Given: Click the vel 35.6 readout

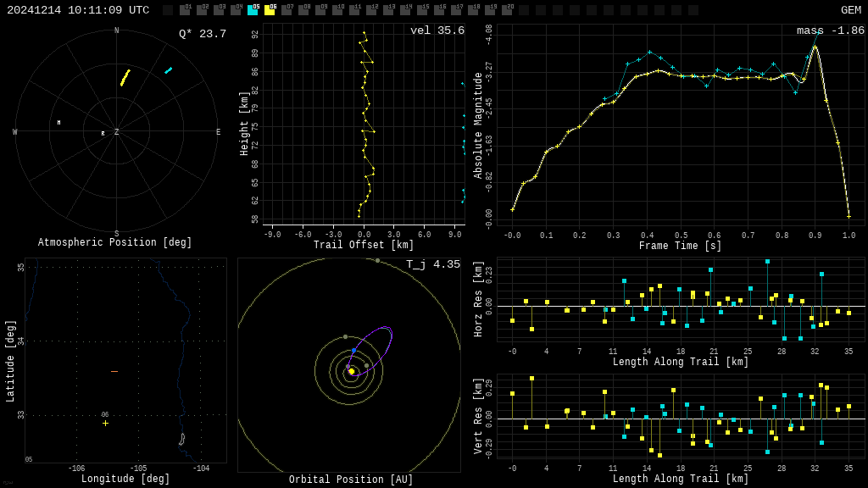Looking at the screenshot, I should (437, 30).
